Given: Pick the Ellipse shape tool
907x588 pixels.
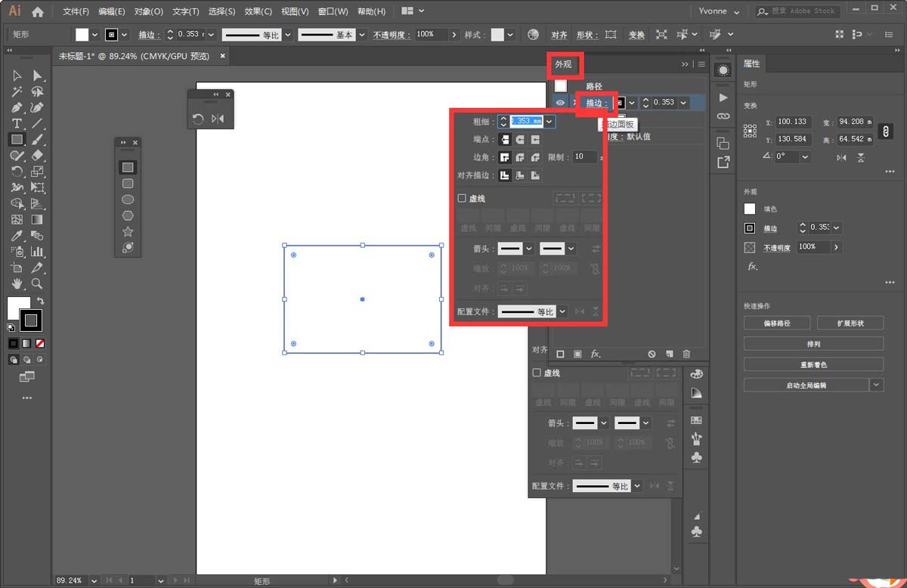Looking at the screenshot, I should [x=128, y=200].
